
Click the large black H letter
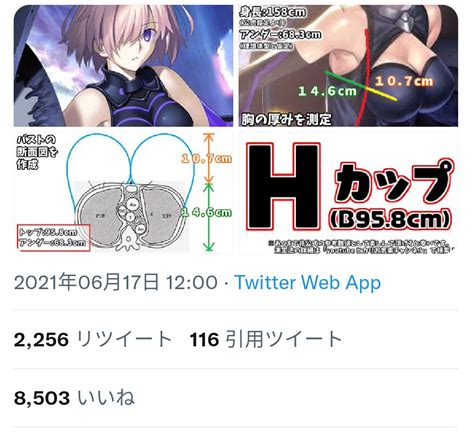coord(284,187)
